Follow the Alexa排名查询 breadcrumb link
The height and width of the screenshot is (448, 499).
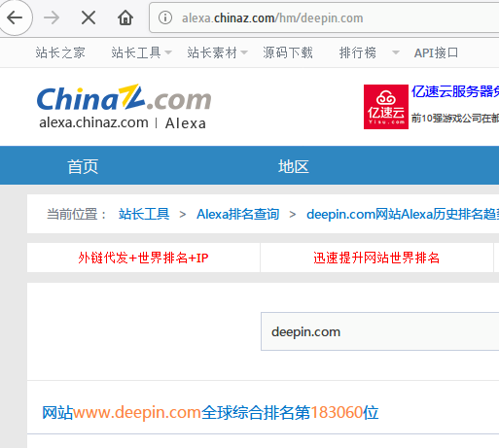coord(238,214)
